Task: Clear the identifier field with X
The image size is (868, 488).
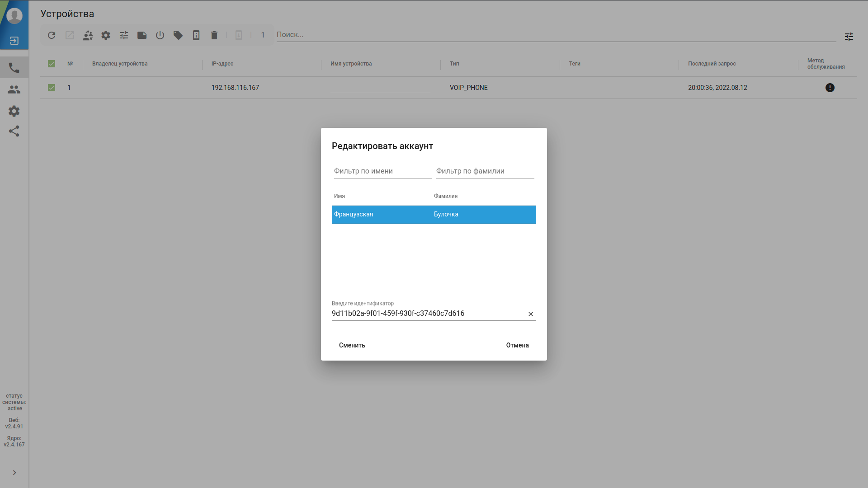Action: pos(531,314)
